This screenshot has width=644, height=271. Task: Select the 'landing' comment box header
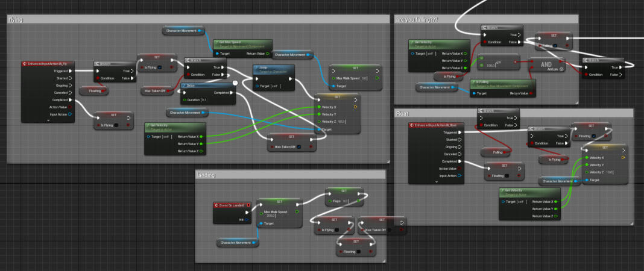(x=206, y=175)
